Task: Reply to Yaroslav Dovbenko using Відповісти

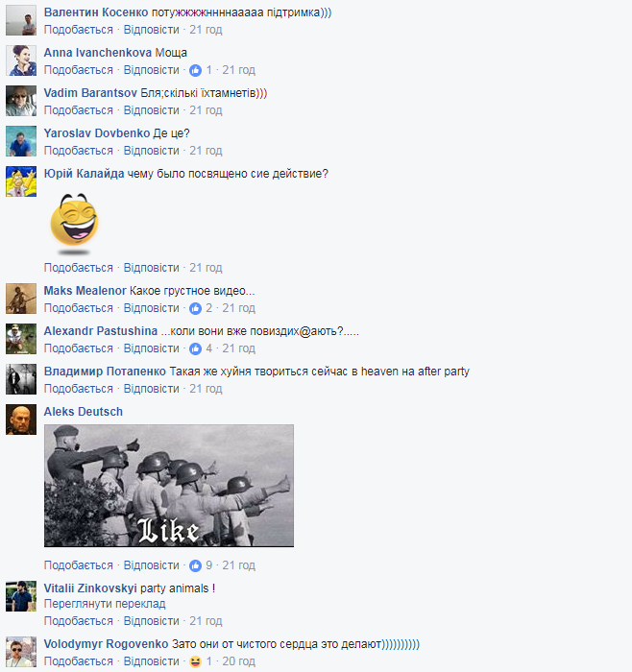Action: pyautogui.click(x=152, y=151)
